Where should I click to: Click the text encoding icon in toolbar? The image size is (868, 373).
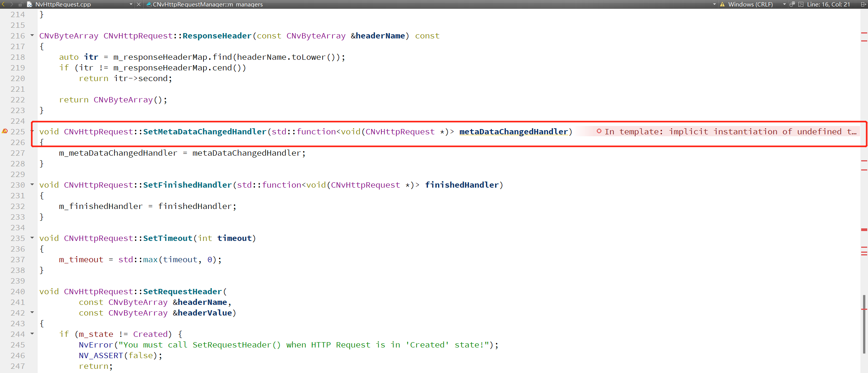[x=801, y=4]
